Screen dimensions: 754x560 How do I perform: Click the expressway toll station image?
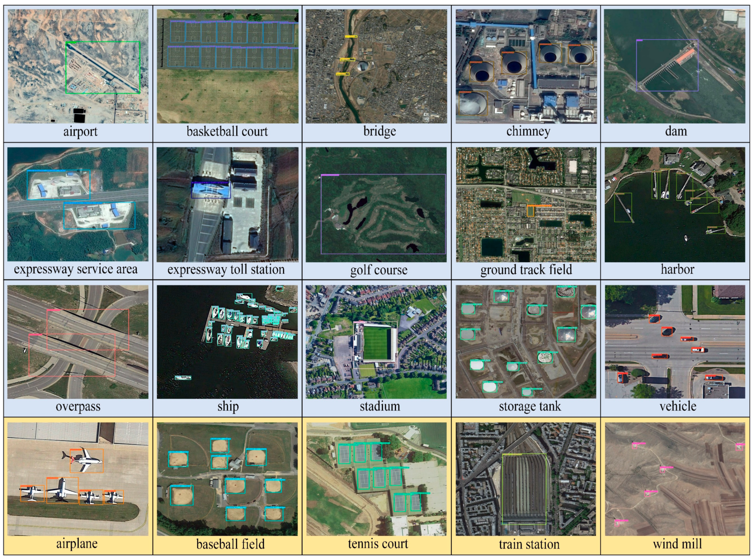tap(227, 204)
